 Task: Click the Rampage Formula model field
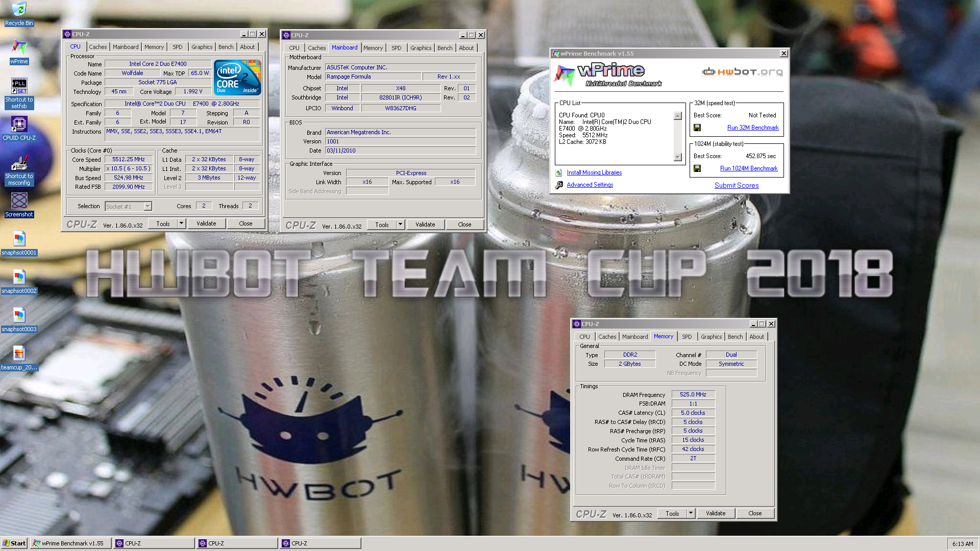pyautogui.click(x=373, y=77)
